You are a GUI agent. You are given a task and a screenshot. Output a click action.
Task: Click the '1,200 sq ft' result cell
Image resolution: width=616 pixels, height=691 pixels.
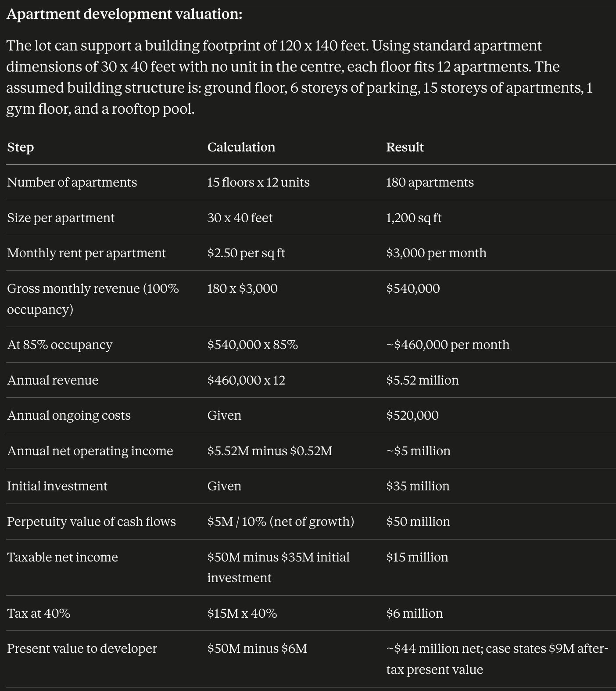click(x=414, y=218)
